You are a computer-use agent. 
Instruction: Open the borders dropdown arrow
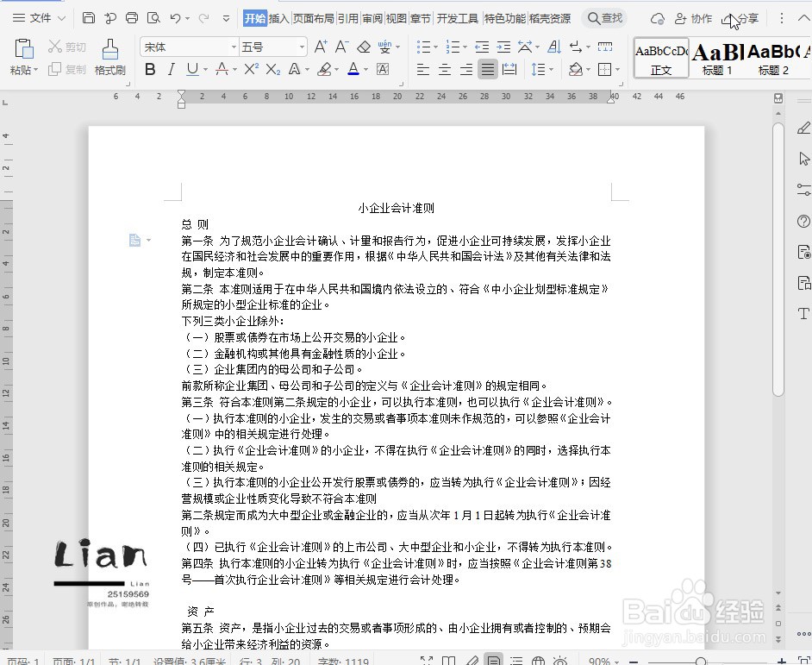pyautogui.click(x=617, y=69)
